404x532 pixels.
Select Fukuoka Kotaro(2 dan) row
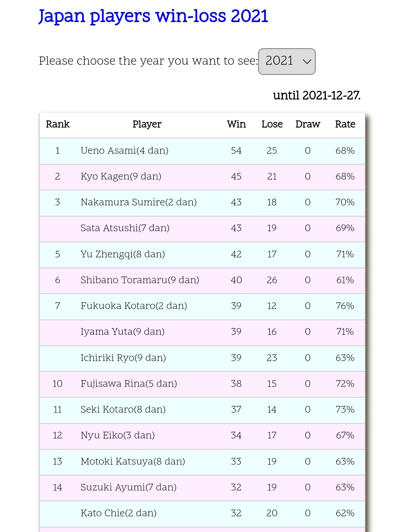(x=134, y=306)
